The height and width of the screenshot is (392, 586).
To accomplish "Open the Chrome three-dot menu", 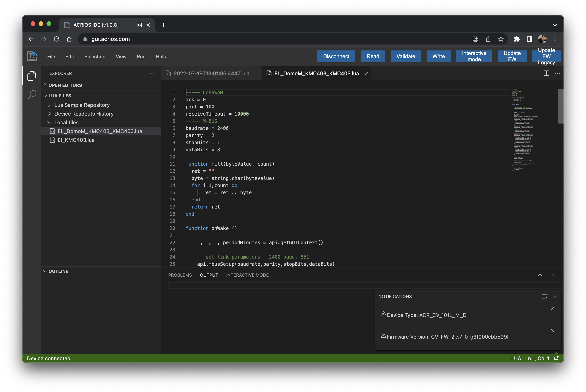I will coord(555,39).
